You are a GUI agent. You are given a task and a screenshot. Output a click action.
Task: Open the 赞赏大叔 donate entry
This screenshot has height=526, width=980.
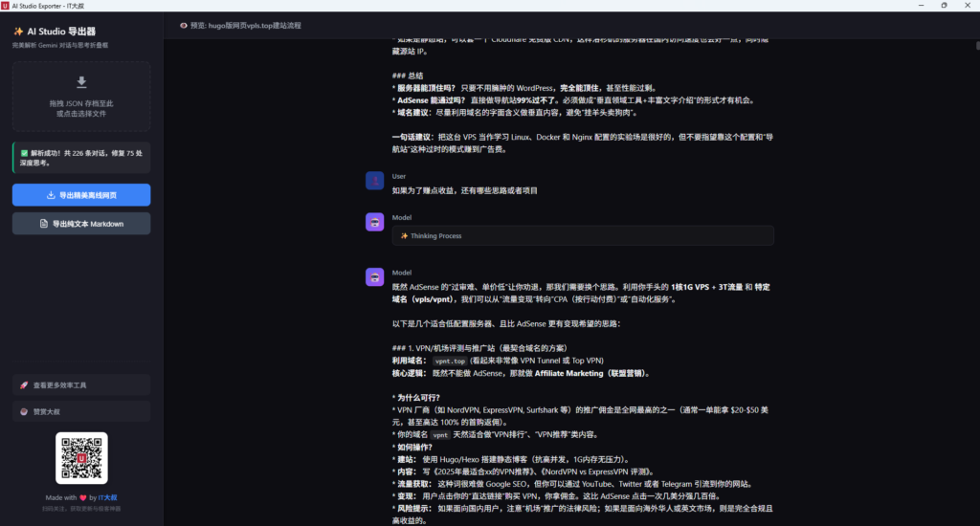(81, 411)
